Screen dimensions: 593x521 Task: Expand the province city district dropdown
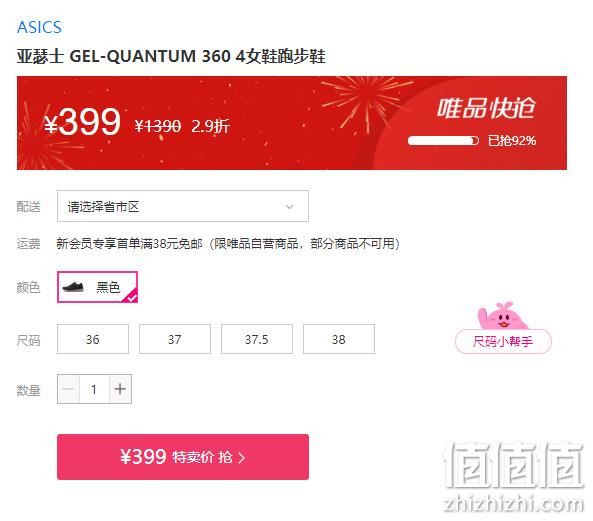pyautogui.click(x=183, y=206)
